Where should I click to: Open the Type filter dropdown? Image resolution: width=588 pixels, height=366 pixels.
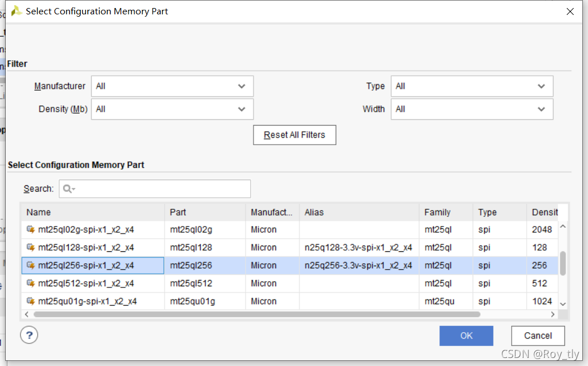472,86
